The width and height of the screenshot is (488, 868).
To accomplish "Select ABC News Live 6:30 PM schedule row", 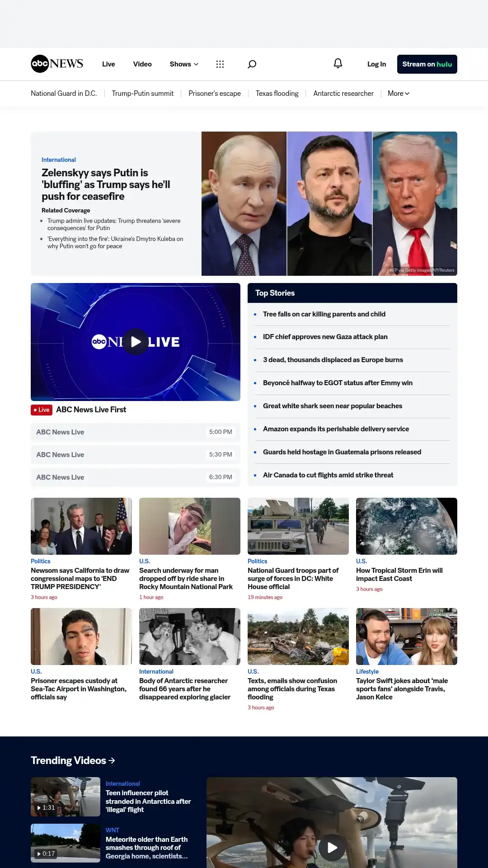I will 136,477.
